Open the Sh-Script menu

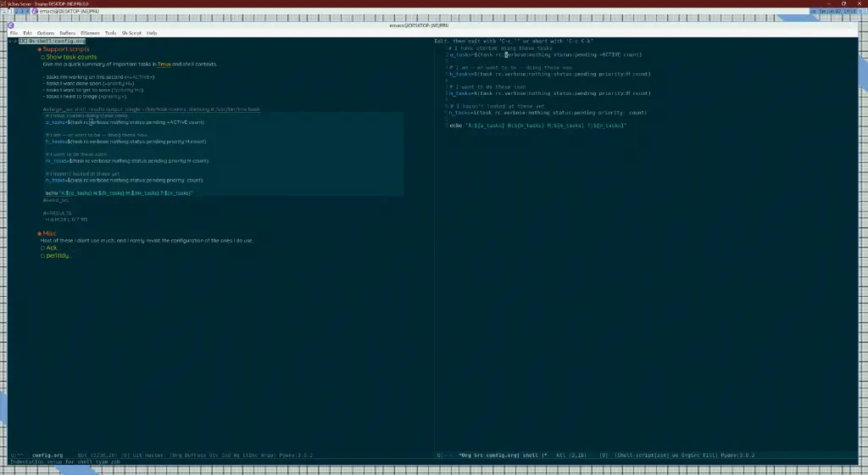131,33
